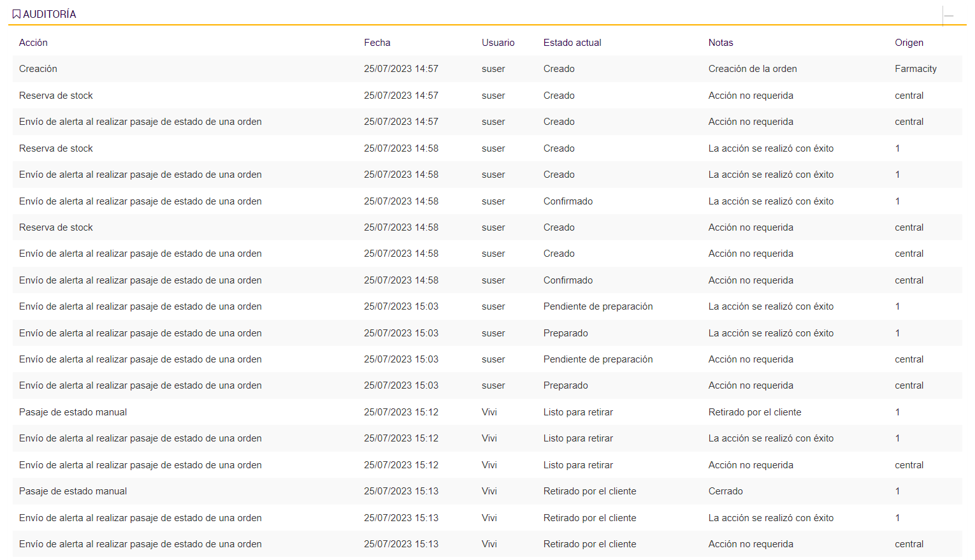Click the Origen column header

tap(909, 43)
